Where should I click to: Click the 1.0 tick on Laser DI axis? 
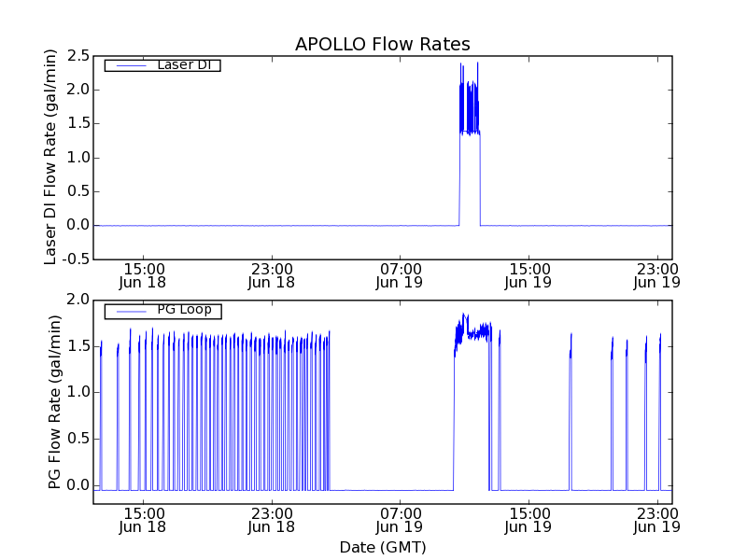click(78, 158)
